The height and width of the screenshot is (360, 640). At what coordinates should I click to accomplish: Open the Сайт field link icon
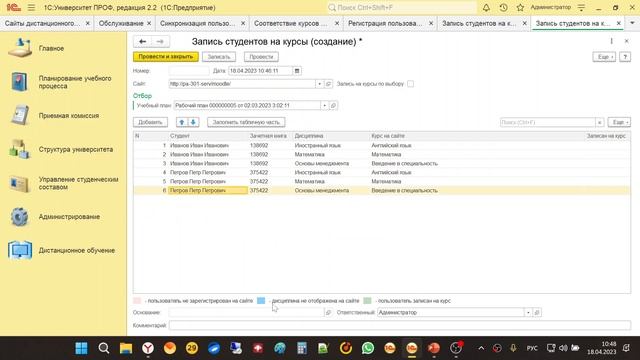329,84
